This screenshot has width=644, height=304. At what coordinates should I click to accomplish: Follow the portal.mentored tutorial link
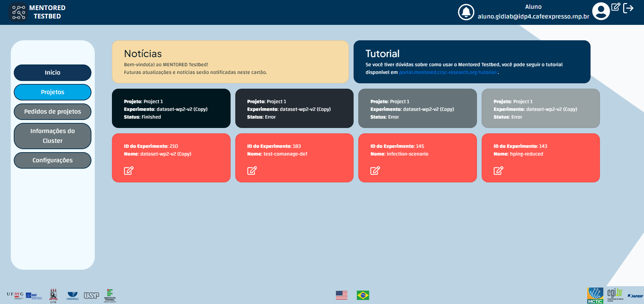(x=448, y=72)
